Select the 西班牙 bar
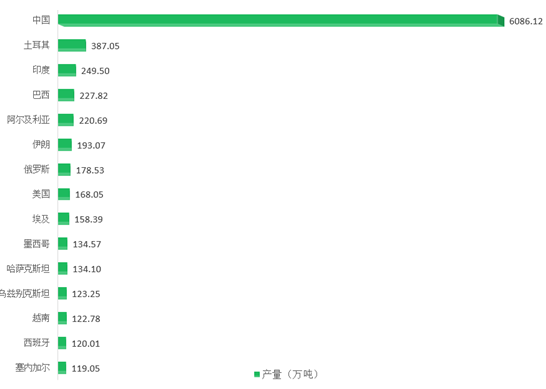 coord(62,343)
